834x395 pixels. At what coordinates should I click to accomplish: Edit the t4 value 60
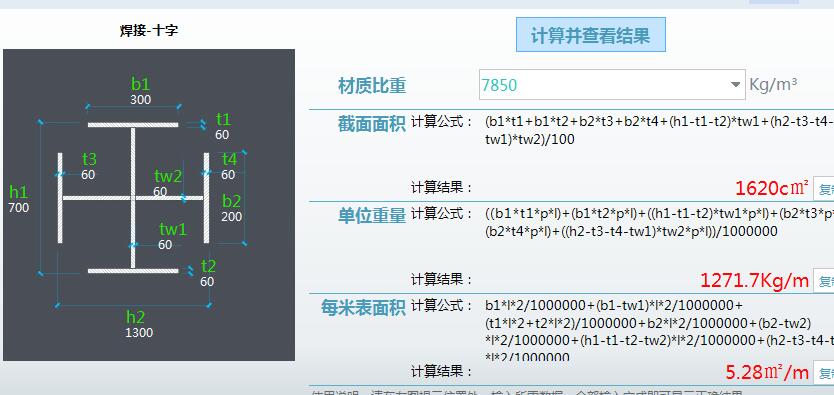pyautogui.click(x=228, y=174)
